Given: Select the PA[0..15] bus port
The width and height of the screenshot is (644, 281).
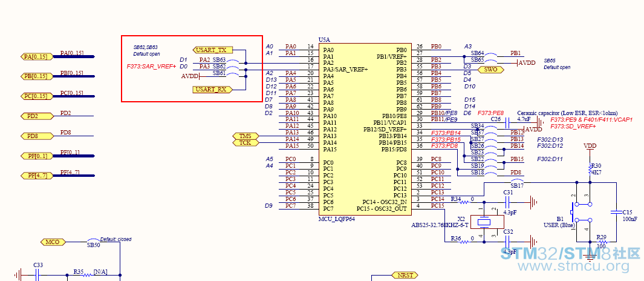Looking at the screenshot, I should coord(36,57).
